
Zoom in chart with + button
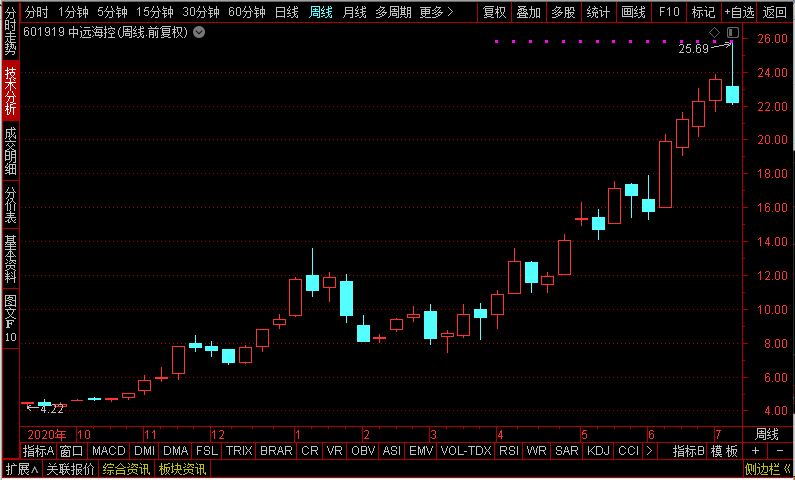(755, 451)
